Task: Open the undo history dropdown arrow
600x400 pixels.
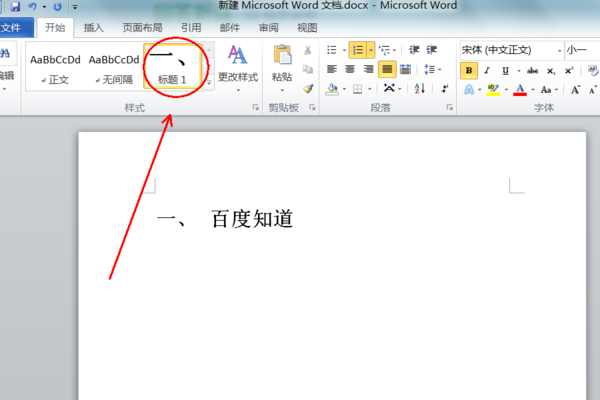Action: (x=44, y=7)
